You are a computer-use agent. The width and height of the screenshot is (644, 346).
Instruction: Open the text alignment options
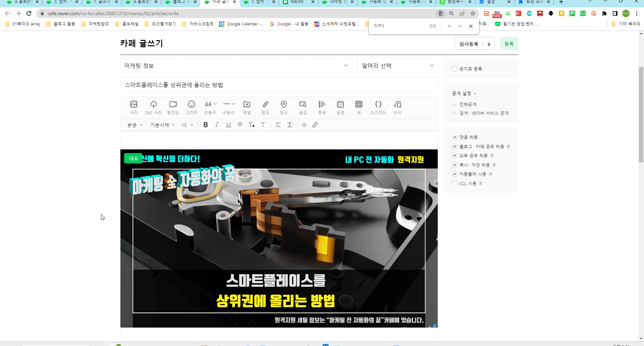tap(278, 125)
